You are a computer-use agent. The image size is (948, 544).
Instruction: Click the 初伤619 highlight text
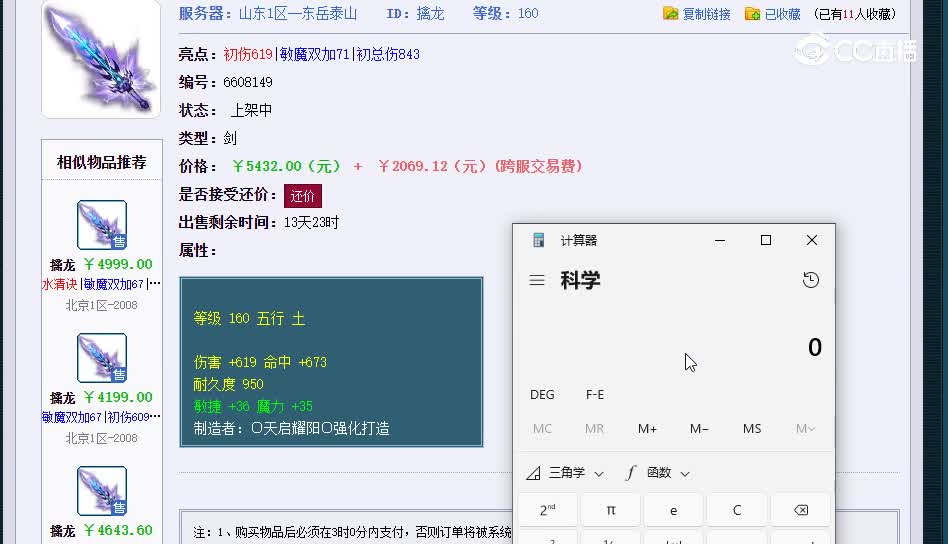coord(248,54)
